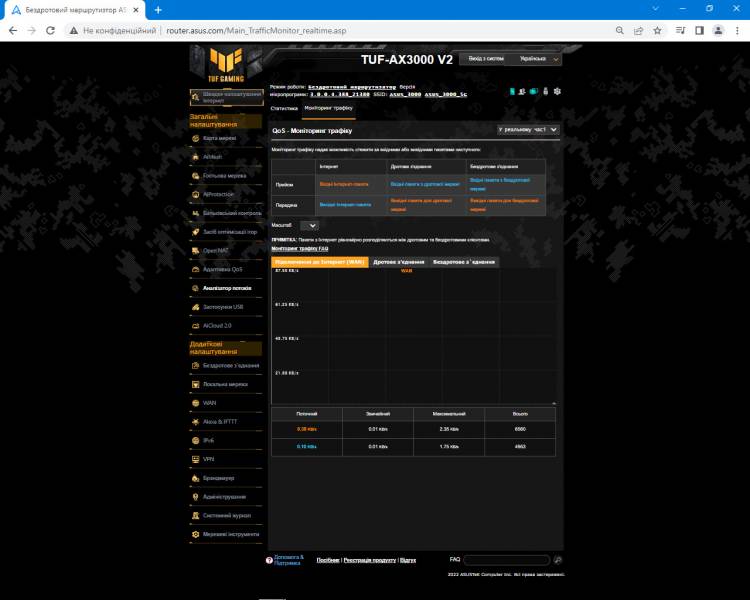The height and width of the screenshot is (600, 750).
Task: Open the Network Tools (Мережеві інструменти) icon
Action: point(195,534)
